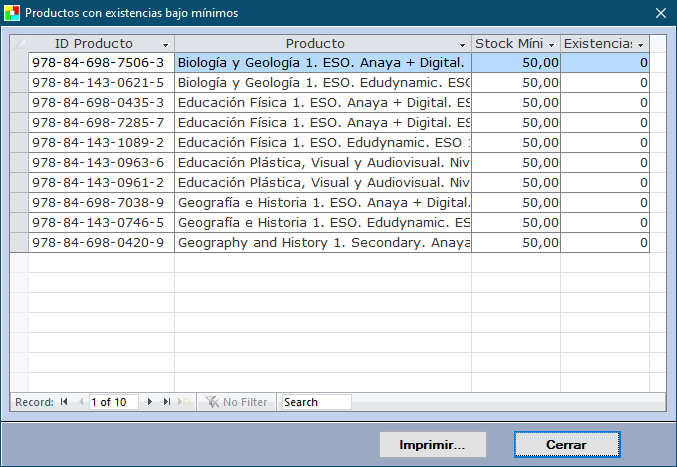This screenshot has width=677, height=467.
Task: Open ID Producto column filter dropdown
Action: [165, 45]
